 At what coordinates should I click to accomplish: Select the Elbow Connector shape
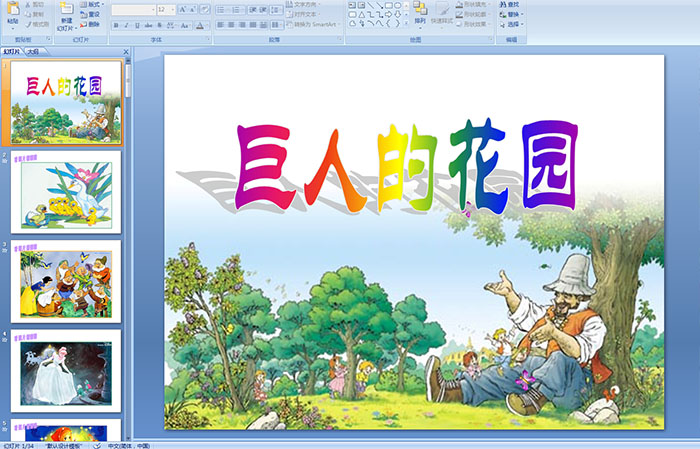371,15
